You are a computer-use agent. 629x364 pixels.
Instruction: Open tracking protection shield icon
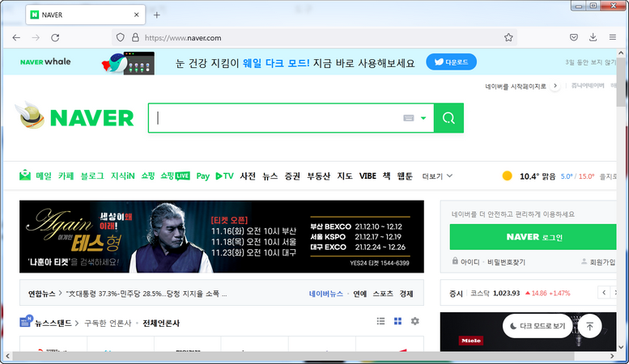pos(120,38)
